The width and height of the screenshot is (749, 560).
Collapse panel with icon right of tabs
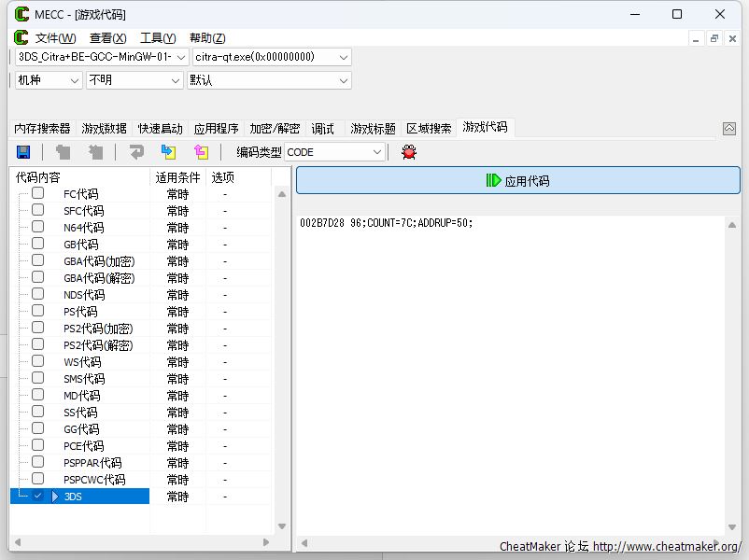click(x=729, y=129)
